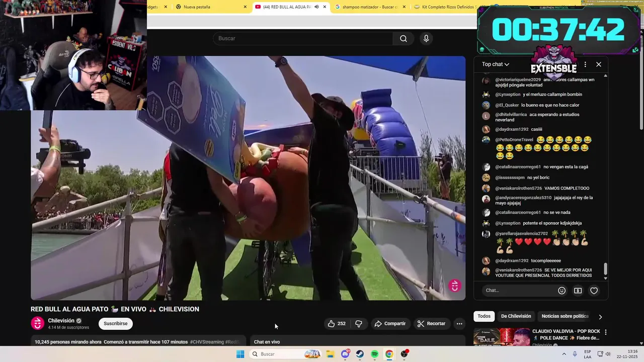Click @PettoDroneTravel chat username
The width and height of the screenshot is (644, 362).
514,140
